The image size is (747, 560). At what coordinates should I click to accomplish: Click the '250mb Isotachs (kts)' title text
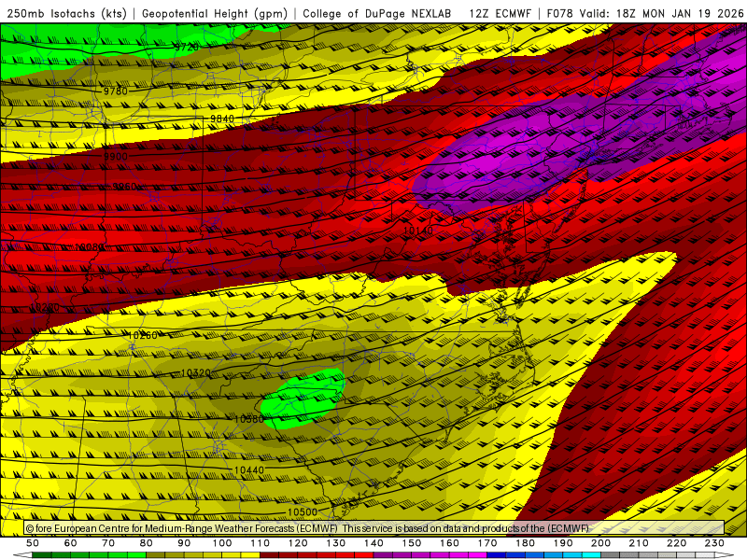tap(66, 13)
